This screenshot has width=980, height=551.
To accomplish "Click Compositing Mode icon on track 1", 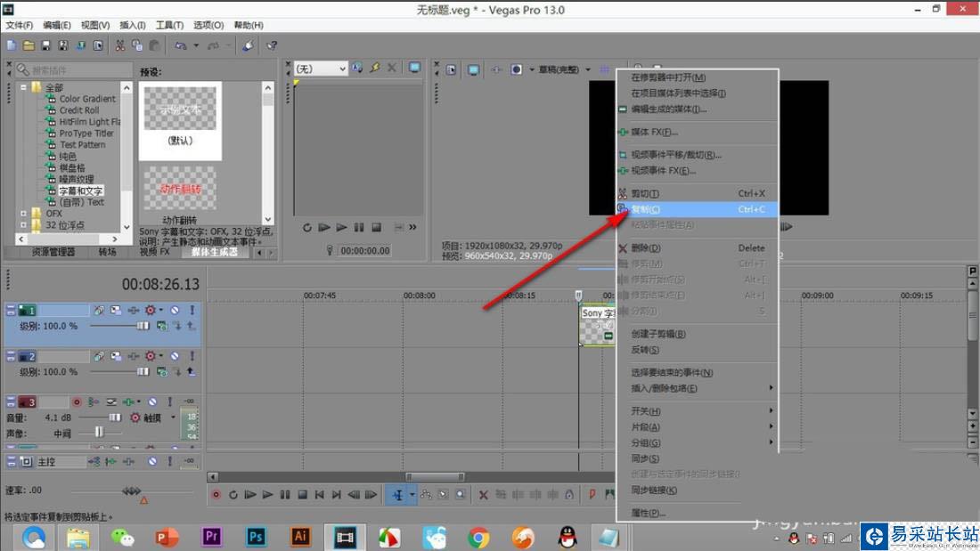I will pyautogui.click(x=162, y=326).
